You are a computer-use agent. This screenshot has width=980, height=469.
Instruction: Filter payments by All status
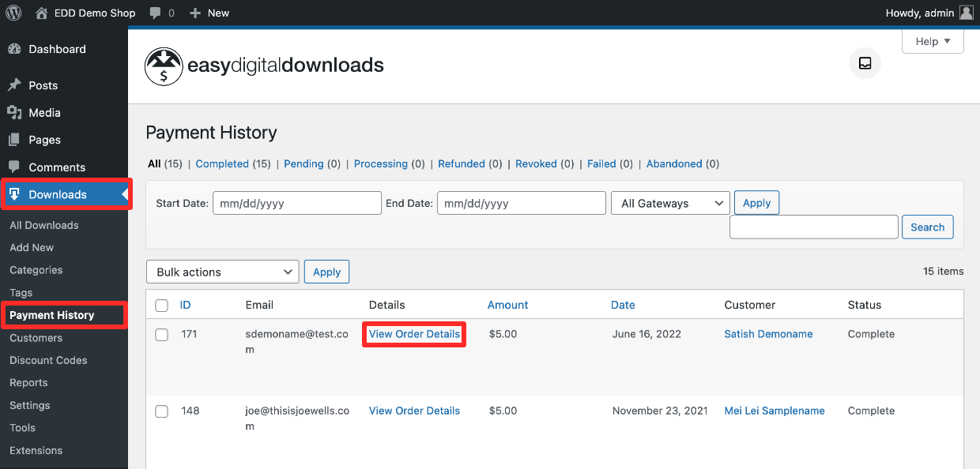pos(154,164)
